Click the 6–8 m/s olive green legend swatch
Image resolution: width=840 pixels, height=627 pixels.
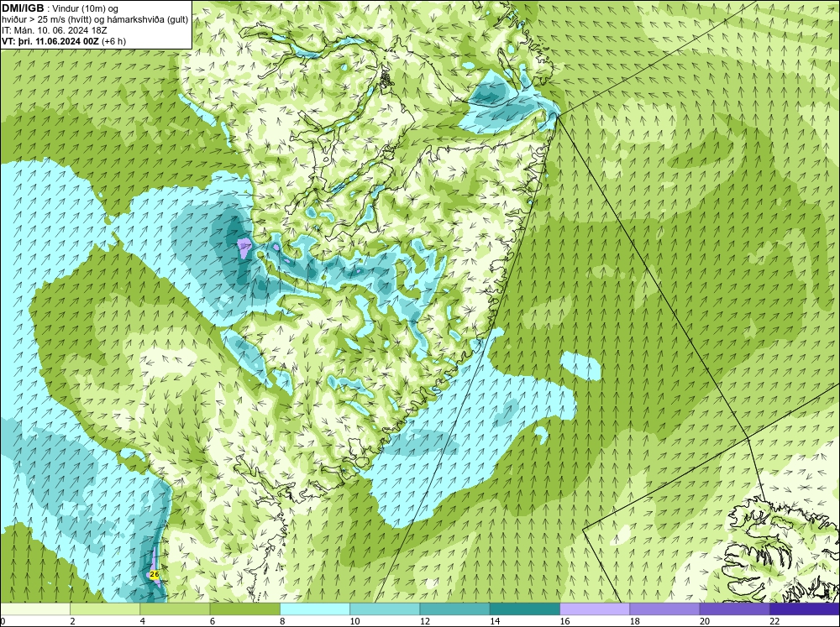(244, 609)
